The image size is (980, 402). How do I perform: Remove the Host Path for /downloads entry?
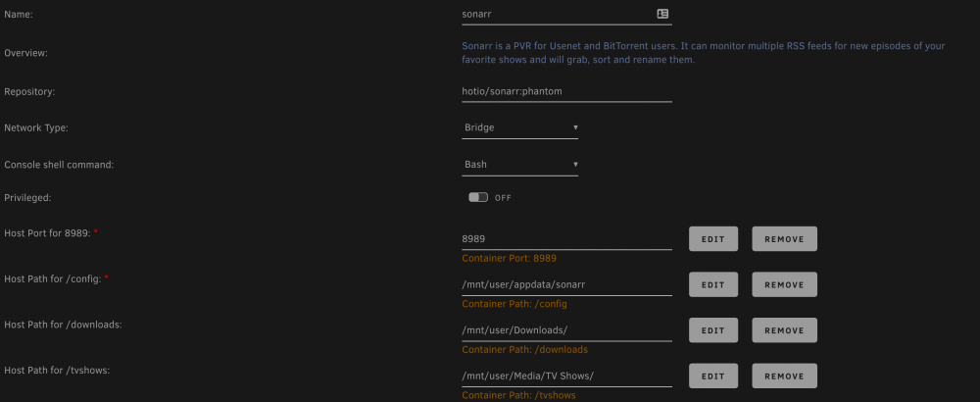[x=784, y=330]
